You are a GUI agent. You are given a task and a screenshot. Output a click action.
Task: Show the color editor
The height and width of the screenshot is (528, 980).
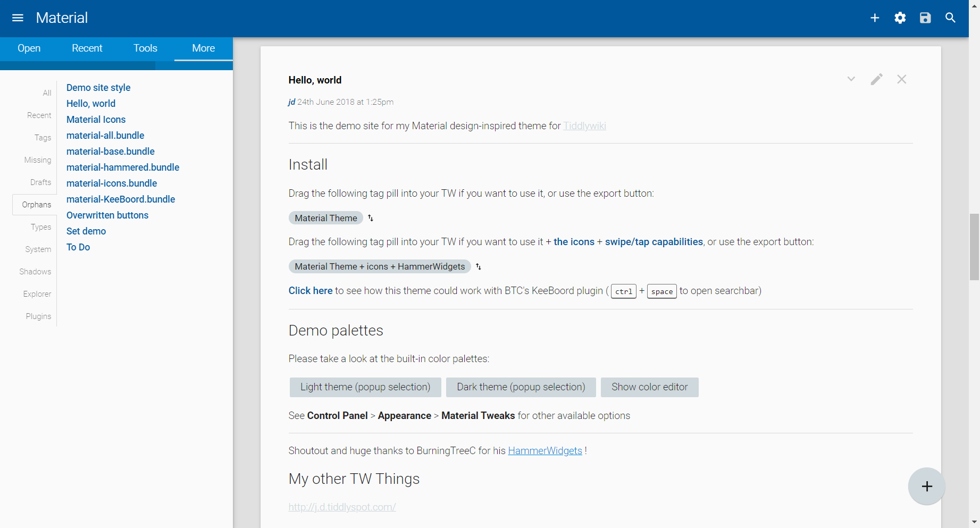click(650, 387)
